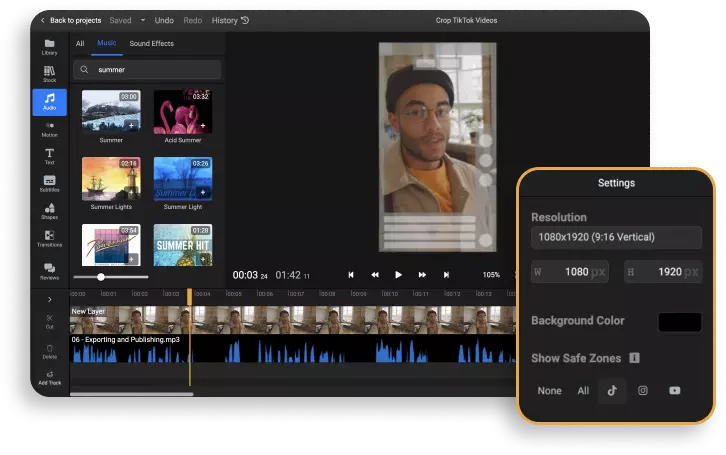
Task: Select the Summer mountain thumbnail
Action: tap(111, 112)
